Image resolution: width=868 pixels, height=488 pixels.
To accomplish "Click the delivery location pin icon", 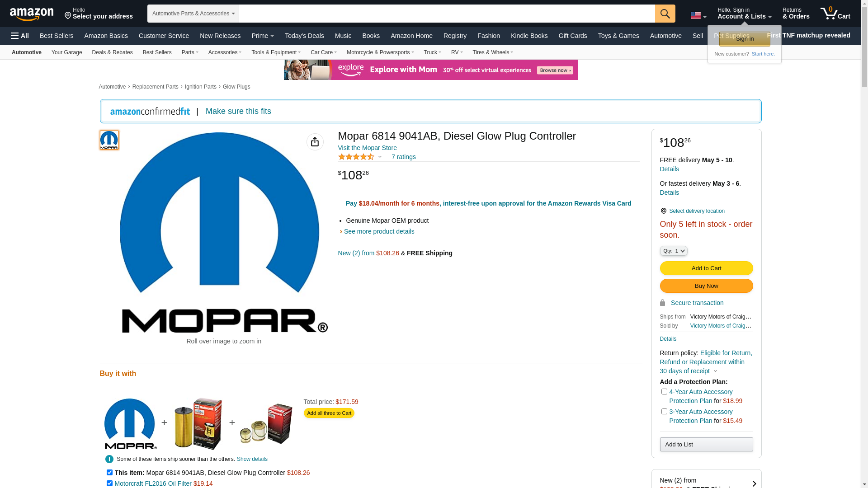I will coord(663,211).
